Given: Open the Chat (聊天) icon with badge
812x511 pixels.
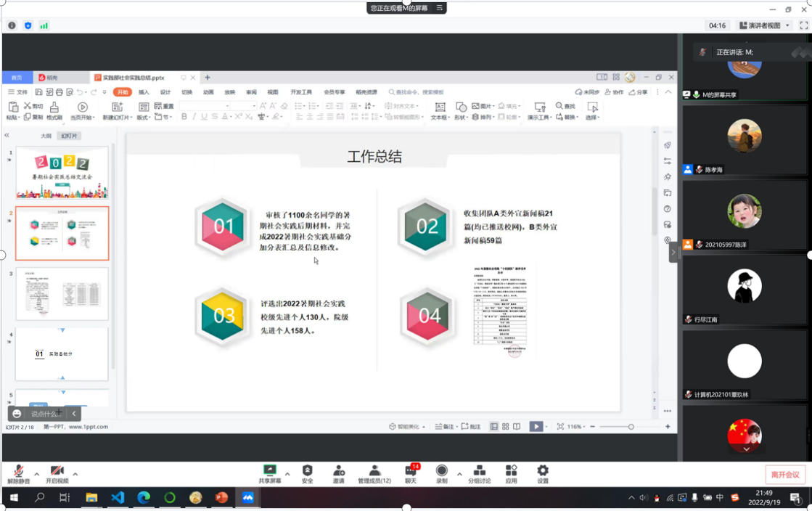Looking at the screenshot, I should coord(410,473).
